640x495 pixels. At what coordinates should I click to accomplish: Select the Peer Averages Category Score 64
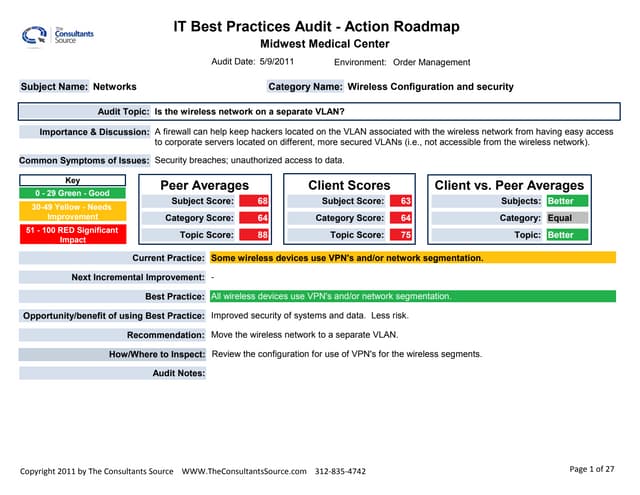pos(262,218)
